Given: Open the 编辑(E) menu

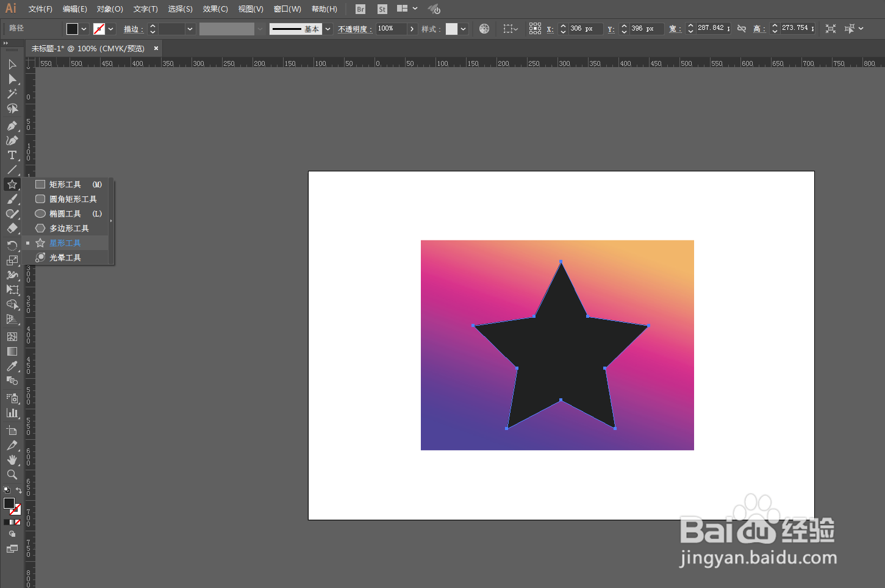Looking at the screenshot, I should point(75,9).
